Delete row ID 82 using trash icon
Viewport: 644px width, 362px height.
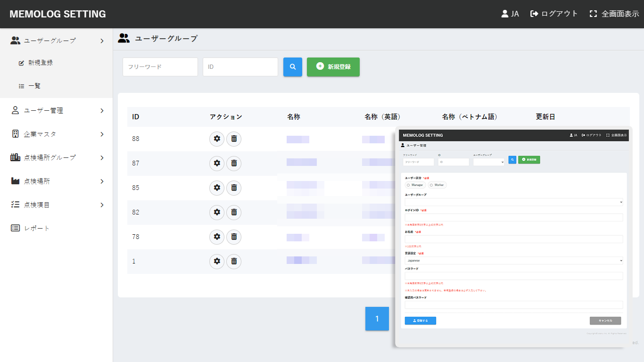point(234,212)
